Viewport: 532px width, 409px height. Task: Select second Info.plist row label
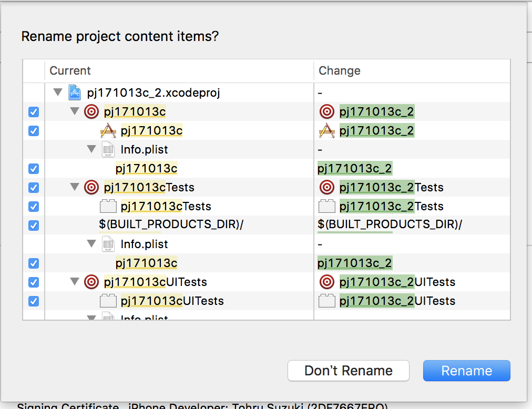pyautogui.click(x=144, y=244)
